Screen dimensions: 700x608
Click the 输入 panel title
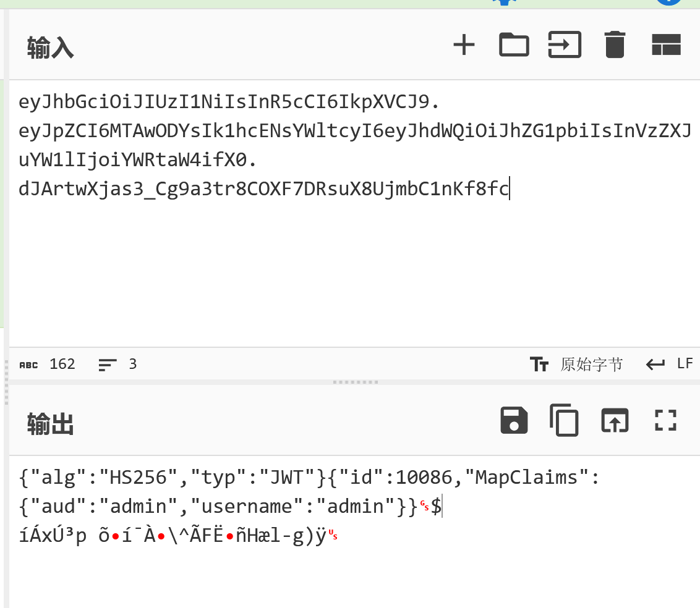click(x=51, y=48)
